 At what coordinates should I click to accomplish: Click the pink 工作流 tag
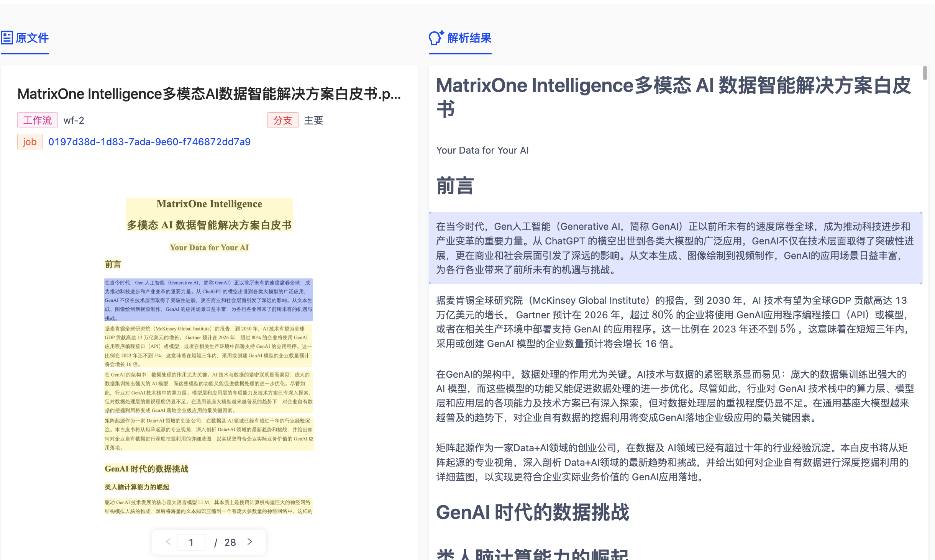coord(37,120)
